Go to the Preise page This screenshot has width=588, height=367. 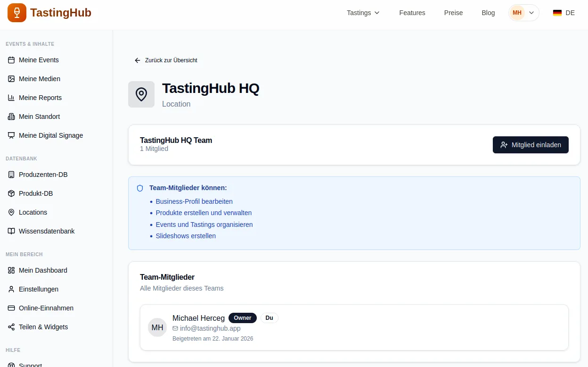click(453, 13)
